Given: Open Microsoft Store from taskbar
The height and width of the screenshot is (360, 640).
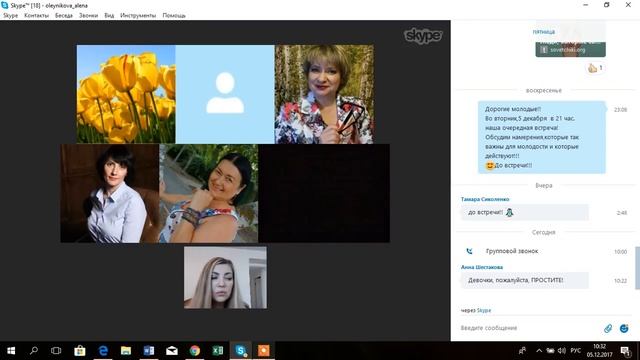Looking at the screenshot, I should pyautogui.click(x=80, y=351).
